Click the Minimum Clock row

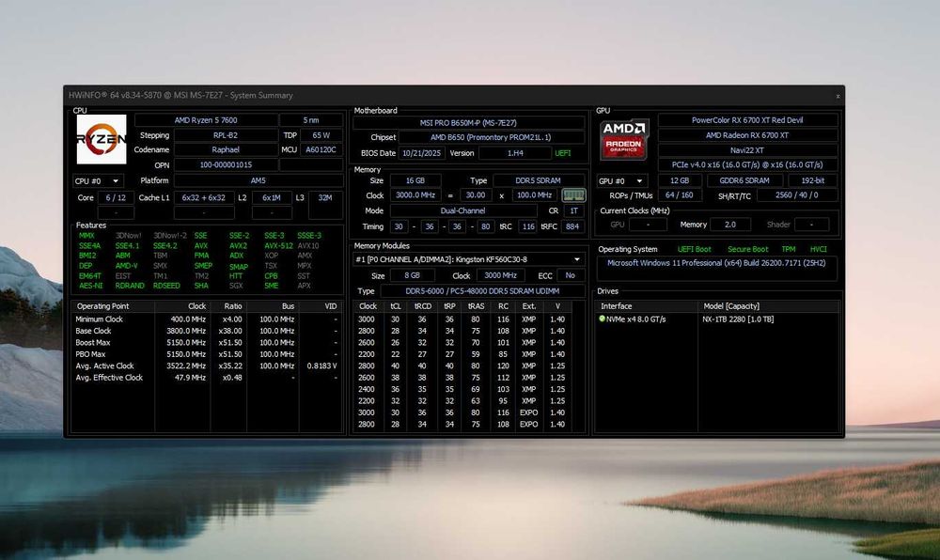(x=207, y=319)
